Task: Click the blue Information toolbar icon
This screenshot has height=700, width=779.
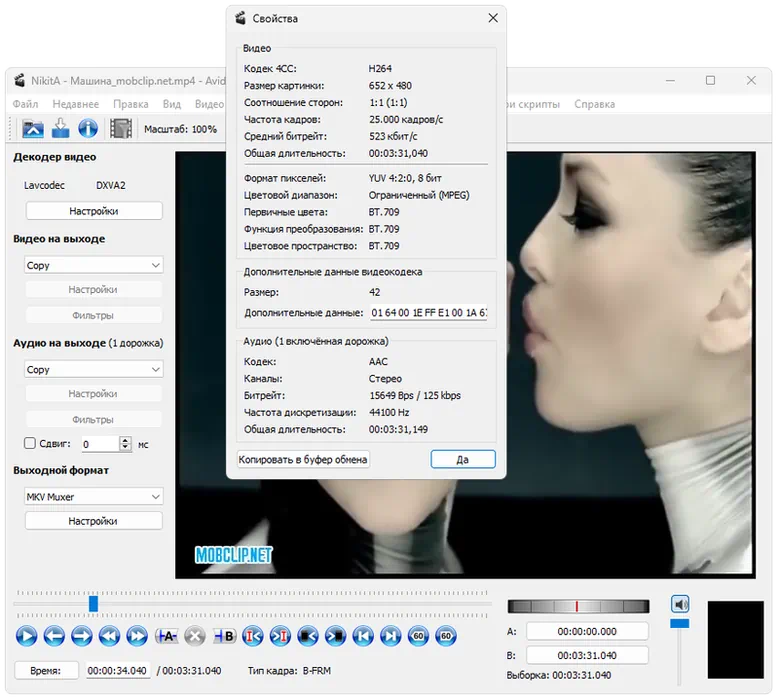Action: point(88,128)
